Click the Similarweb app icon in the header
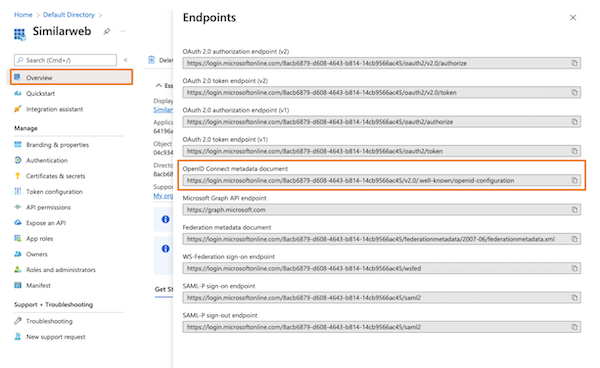Viewport: 600px width, 368px height. click(20, 34)
